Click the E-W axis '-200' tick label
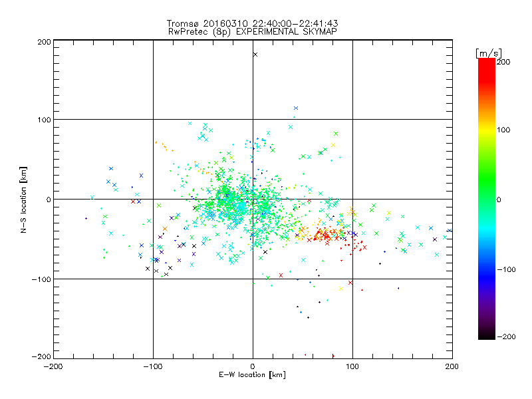Screen dimensions: 532x399 point(54,366)
